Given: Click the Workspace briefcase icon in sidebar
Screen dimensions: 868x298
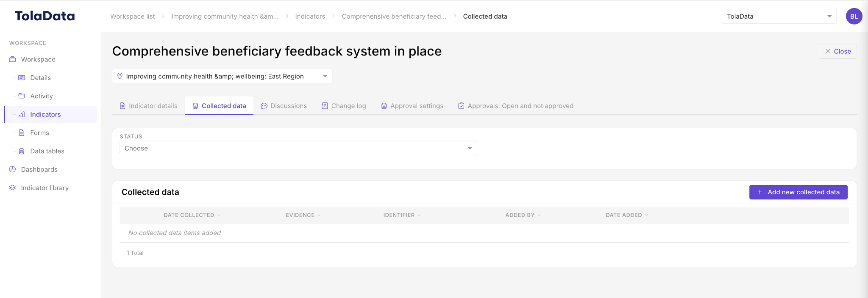Looking at the screenshot, I should click(13, 59).
